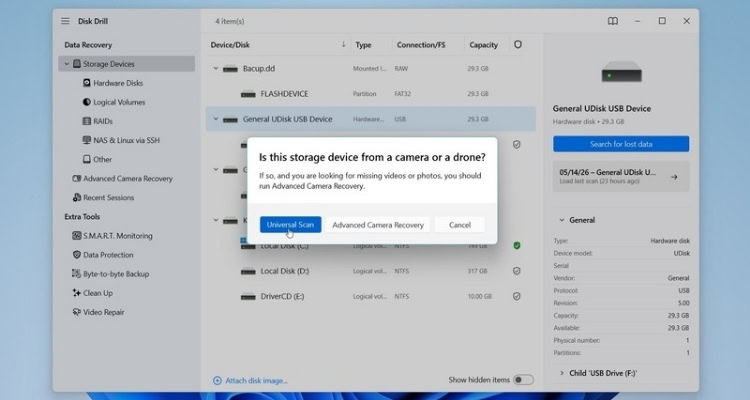The width and height of the screenshot is (750, 400).
Task: Click green shield in Local Disk (C:) row
Action: click(x=517, y=245)
